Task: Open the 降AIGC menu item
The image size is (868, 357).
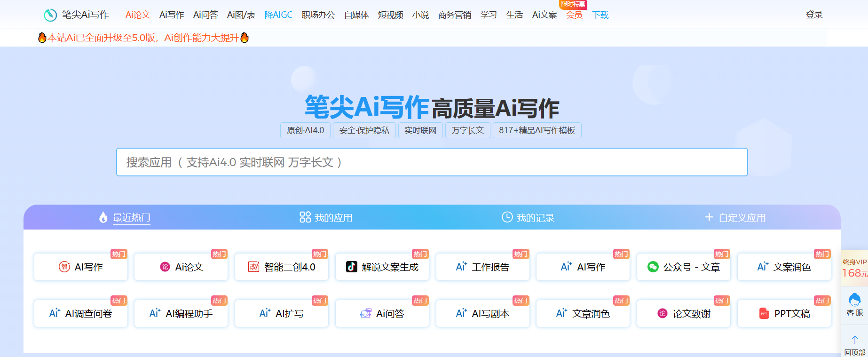Action: point(278,15)
